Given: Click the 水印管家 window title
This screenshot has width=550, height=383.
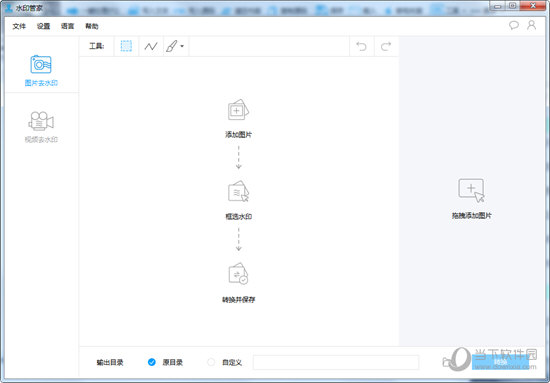Looking at the screenshot, I should 29,8.
